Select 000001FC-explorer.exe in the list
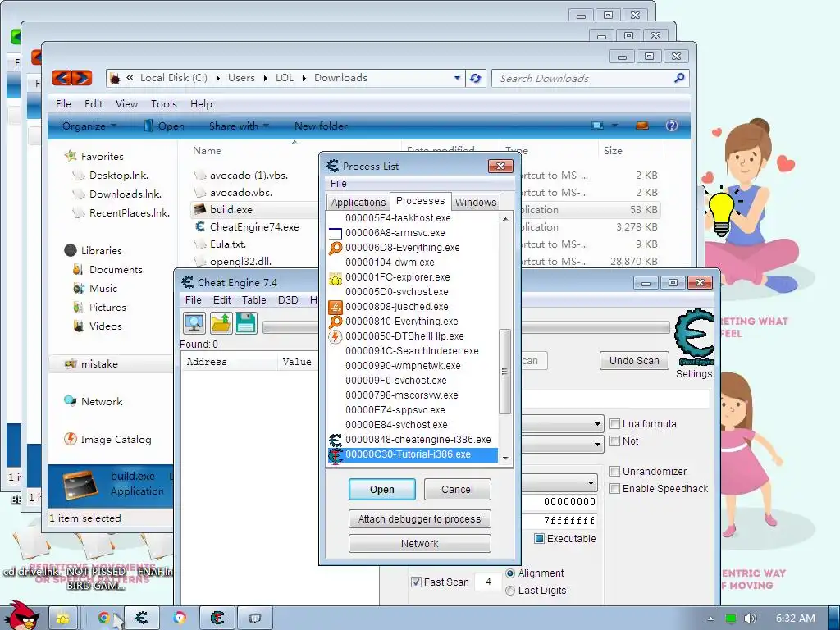Screen dimensions: 840x630 413,277
